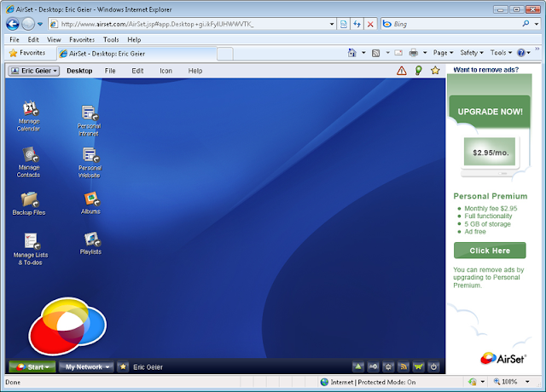Click the gear settings icon in AirSet taskbar

[388, 366]
